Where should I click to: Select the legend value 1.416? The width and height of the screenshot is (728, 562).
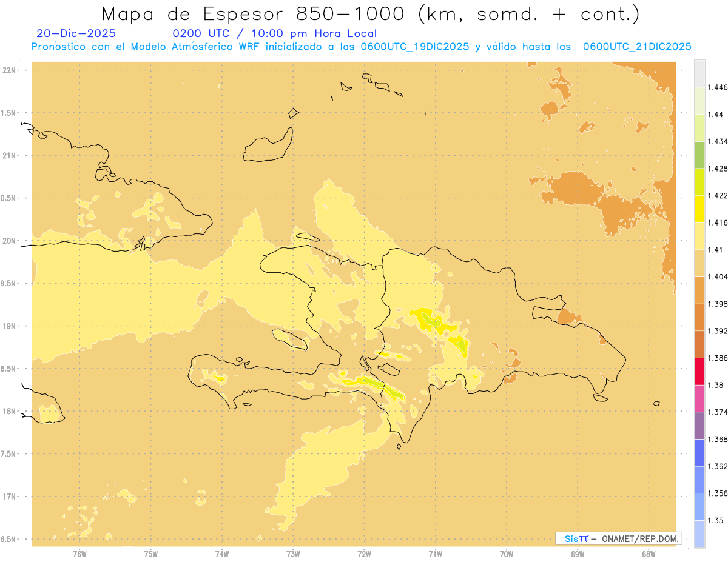click(719, 222)
